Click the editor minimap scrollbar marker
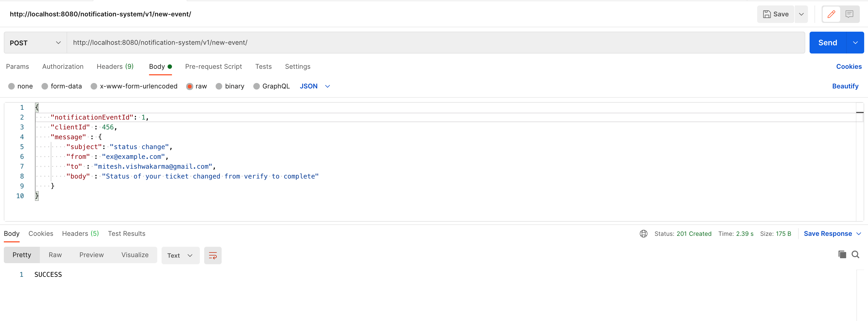 point(860,112)
